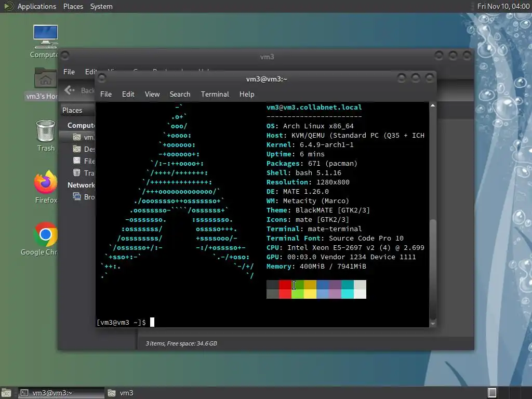Click the Terminal Font: Source Code Pro line
Image resolution: width=532 pixels, height=399 pixels.
coord(335,238)
